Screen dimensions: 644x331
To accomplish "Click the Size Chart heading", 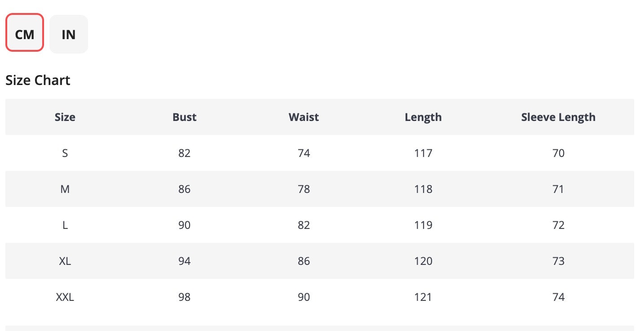I will coord(38,80).
